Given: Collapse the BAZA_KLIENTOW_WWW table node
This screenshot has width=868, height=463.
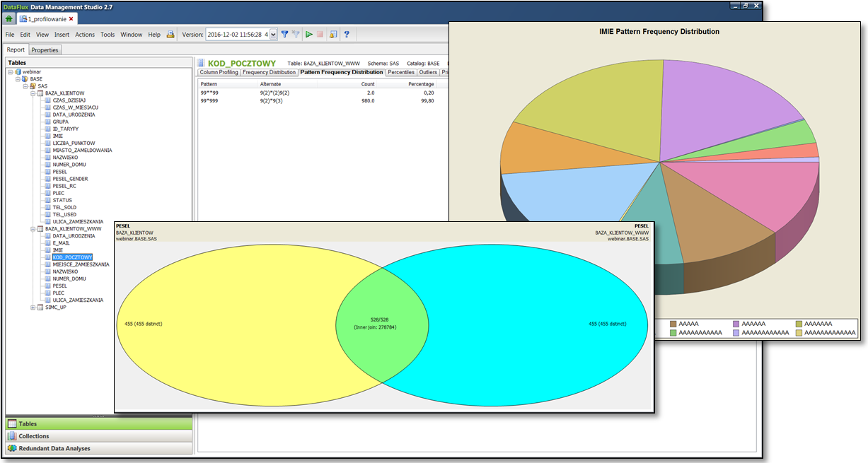Looking at the screenshot, I should [x=33, y=229].
